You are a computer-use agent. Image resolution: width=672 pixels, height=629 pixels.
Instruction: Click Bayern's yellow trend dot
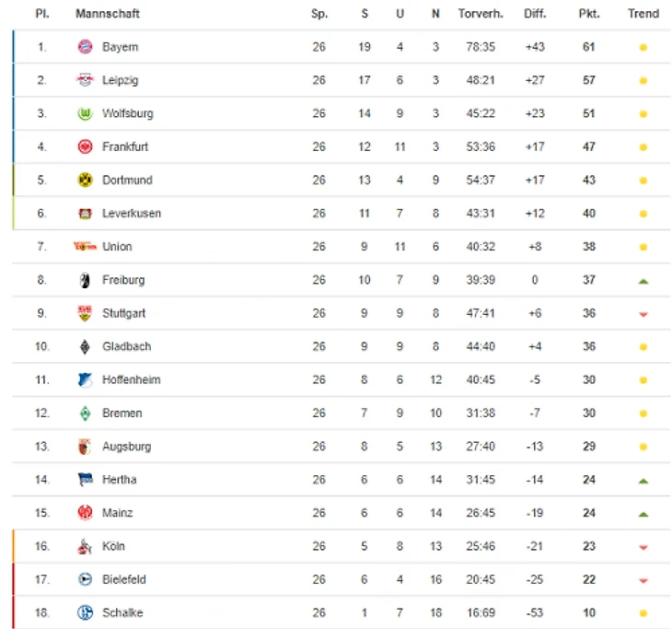click(643, 47)
